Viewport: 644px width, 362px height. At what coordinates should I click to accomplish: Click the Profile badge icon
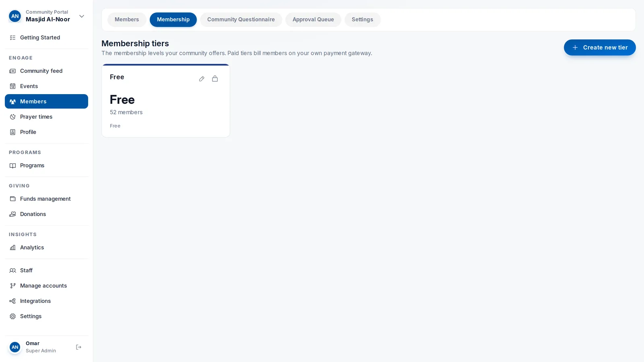click(12, 132)
